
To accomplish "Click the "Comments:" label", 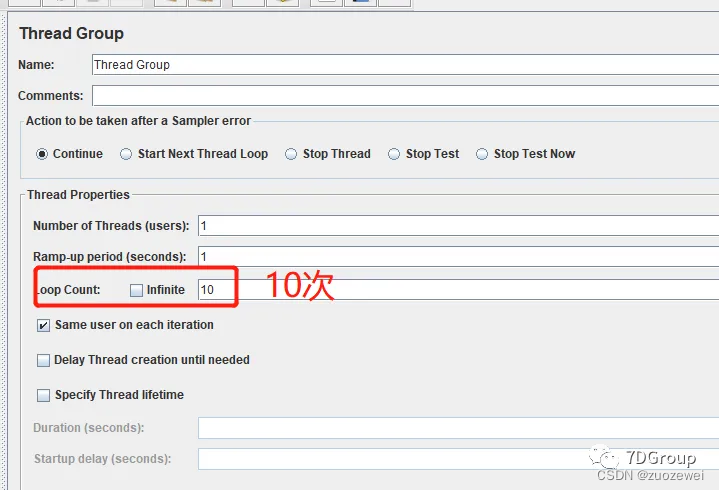I will tap(51, 95).
